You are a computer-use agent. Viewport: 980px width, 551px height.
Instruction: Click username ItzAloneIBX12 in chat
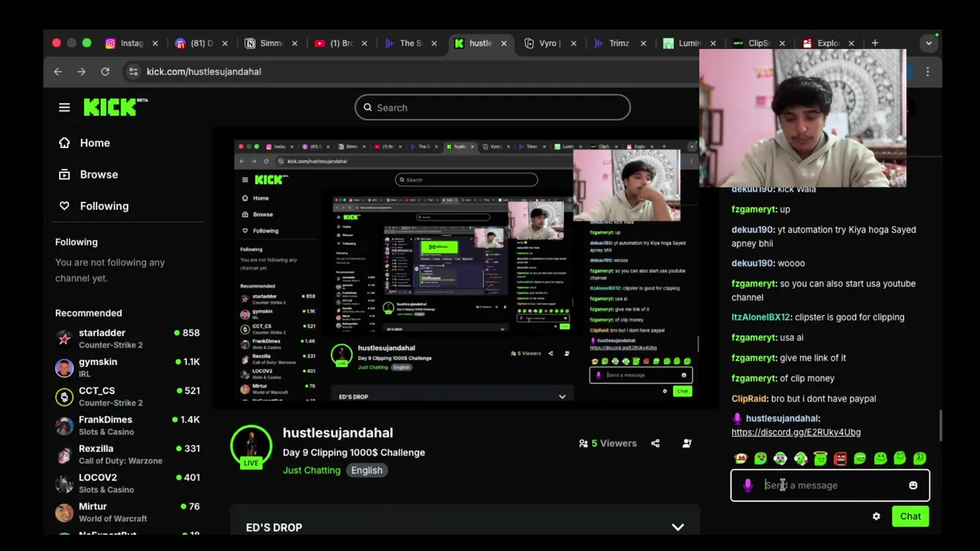click(761, 318)
